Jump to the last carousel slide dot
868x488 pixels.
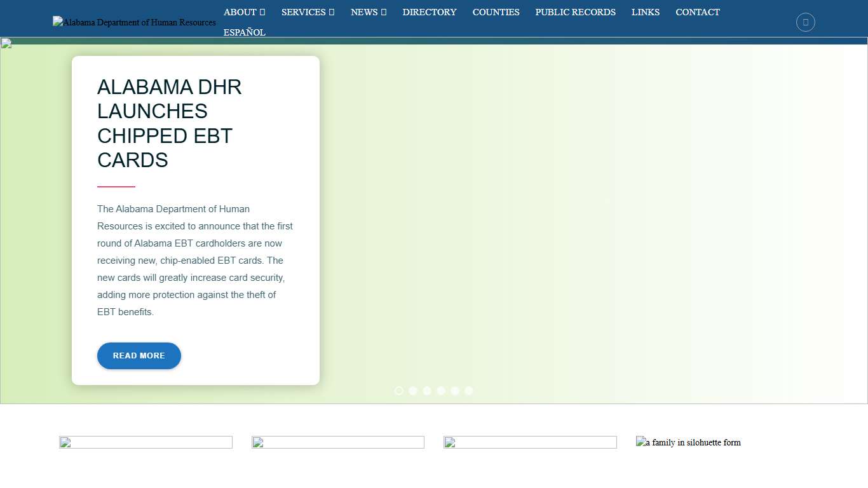469,391
